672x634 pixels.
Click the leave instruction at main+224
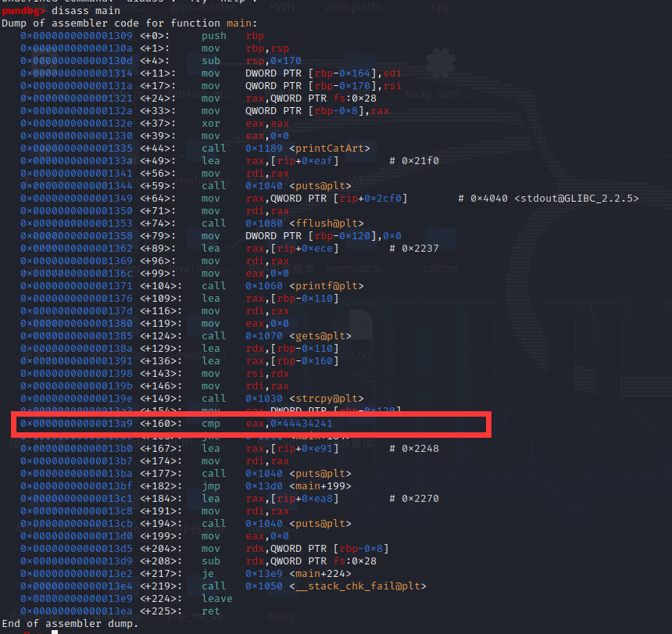click(217, 598)
